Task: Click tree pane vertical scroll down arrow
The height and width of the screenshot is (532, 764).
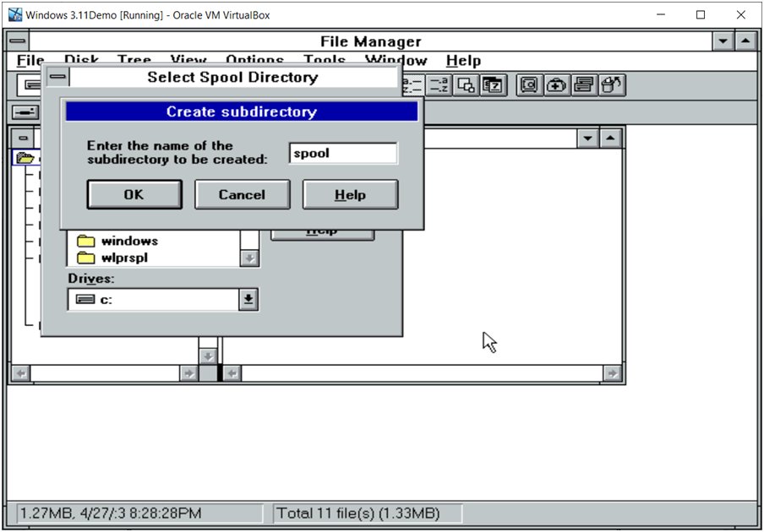Action: point(208,356)
